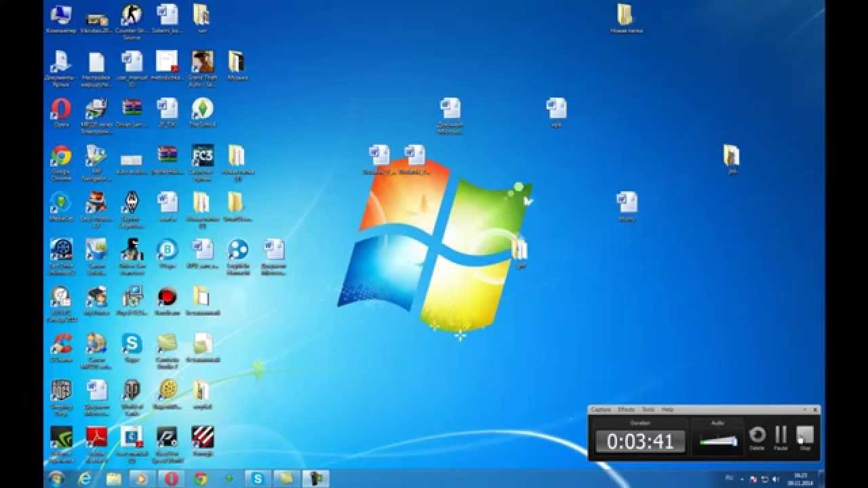Click the 0:03:41 duration display

tap(640, 442)
